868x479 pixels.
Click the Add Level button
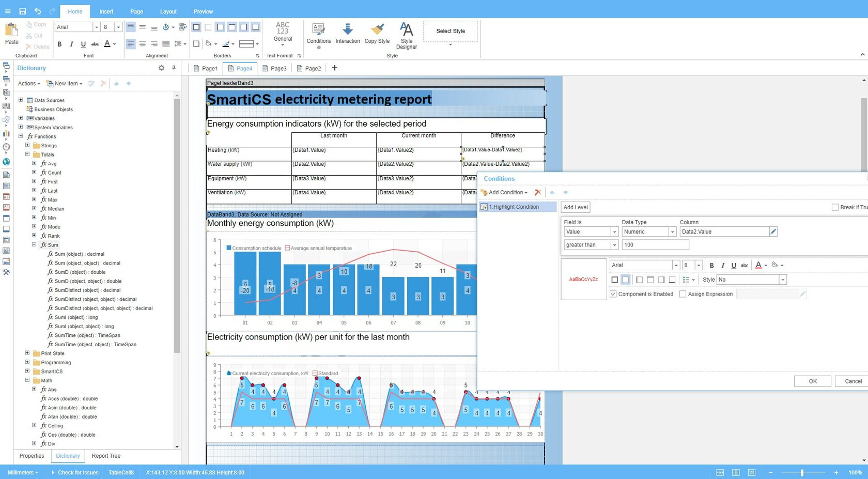(576, 207)
